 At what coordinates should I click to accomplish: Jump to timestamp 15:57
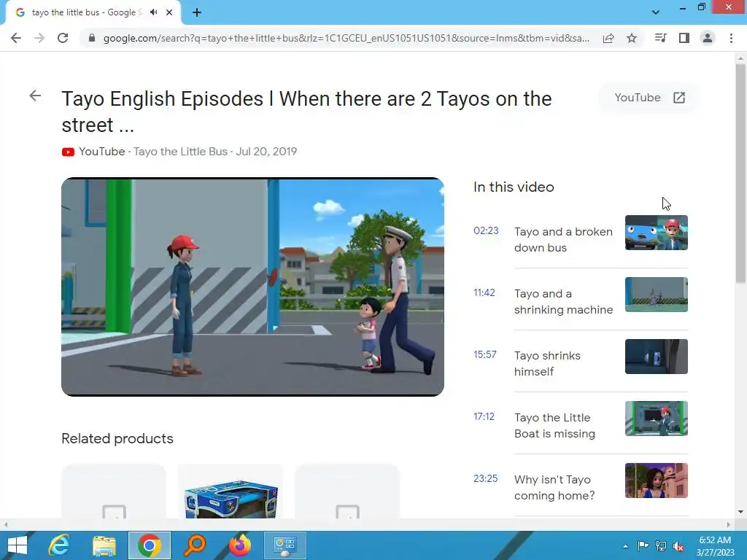(485, 355)
